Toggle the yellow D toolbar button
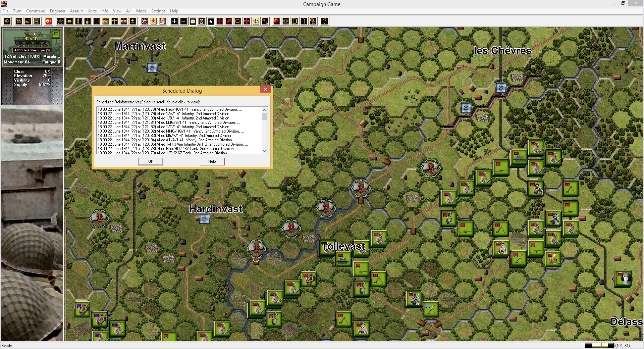Screen dimensions: 644x349 (294, 21)
